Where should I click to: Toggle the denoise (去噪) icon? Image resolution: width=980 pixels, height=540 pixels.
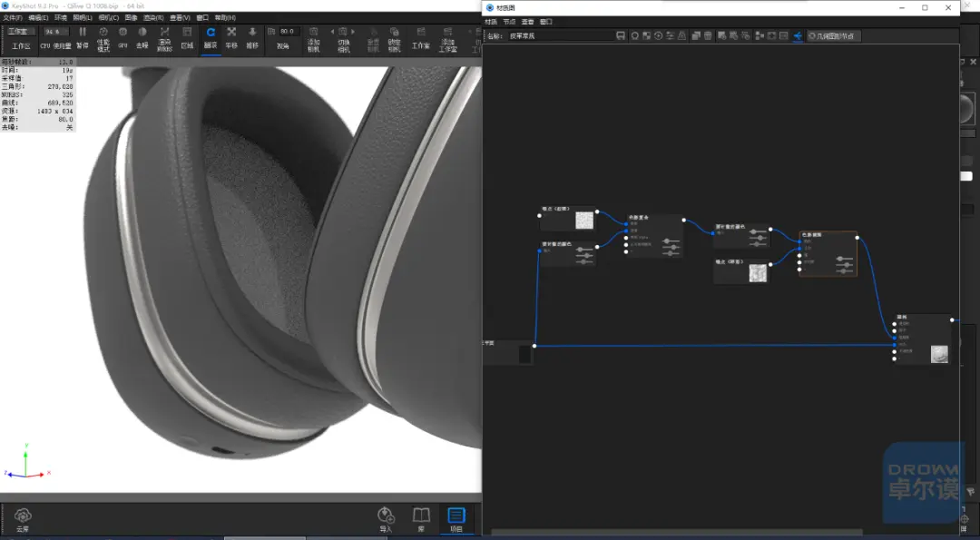[142, 37]
